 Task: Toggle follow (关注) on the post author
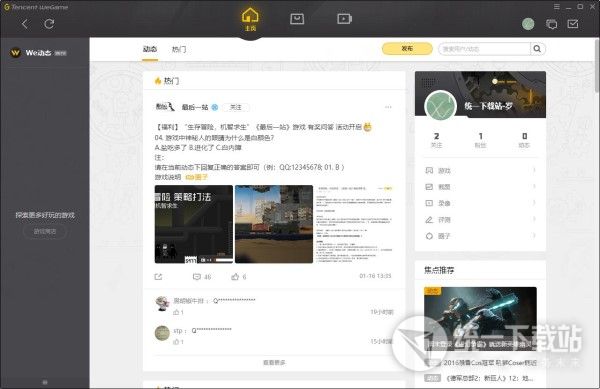point(236,107)
